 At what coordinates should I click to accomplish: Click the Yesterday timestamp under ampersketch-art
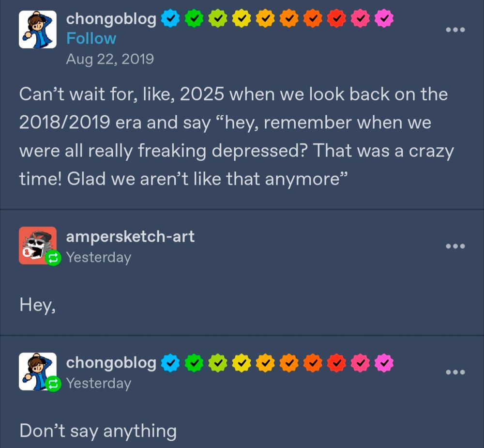(99, 257)
